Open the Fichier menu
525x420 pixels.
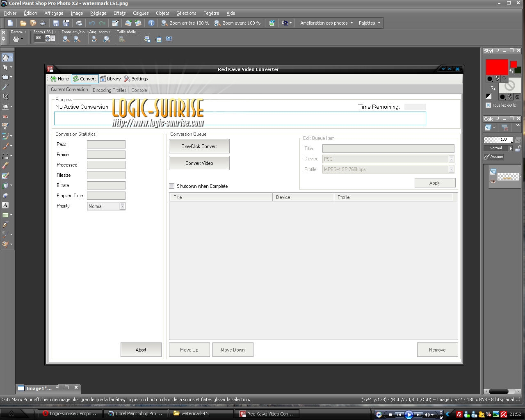click(10, 13)
